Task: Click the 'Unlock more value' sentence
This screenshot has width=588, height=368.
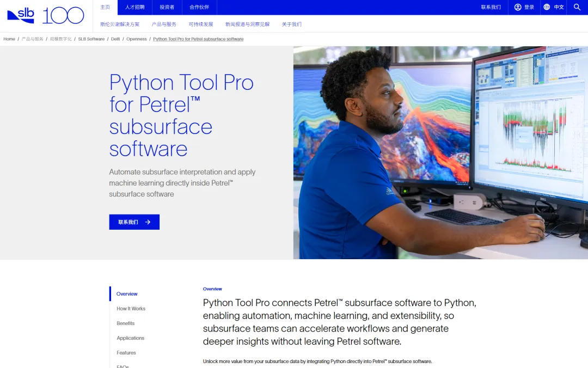Action: (317, 361)
